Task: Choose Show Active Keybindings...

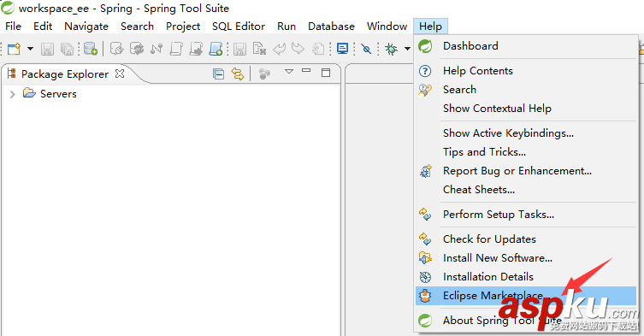Action: (526, 133)
